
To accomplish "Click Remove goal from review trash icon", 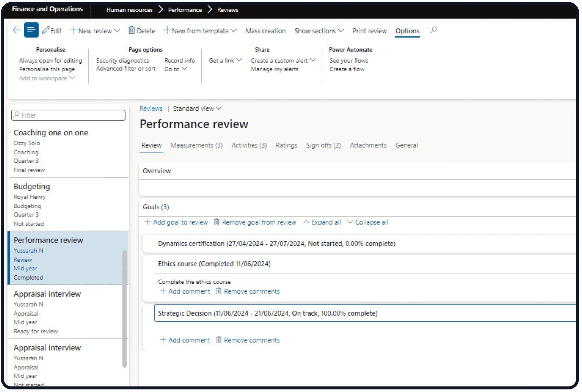I will pyautogui.click(x=217, y=222).
